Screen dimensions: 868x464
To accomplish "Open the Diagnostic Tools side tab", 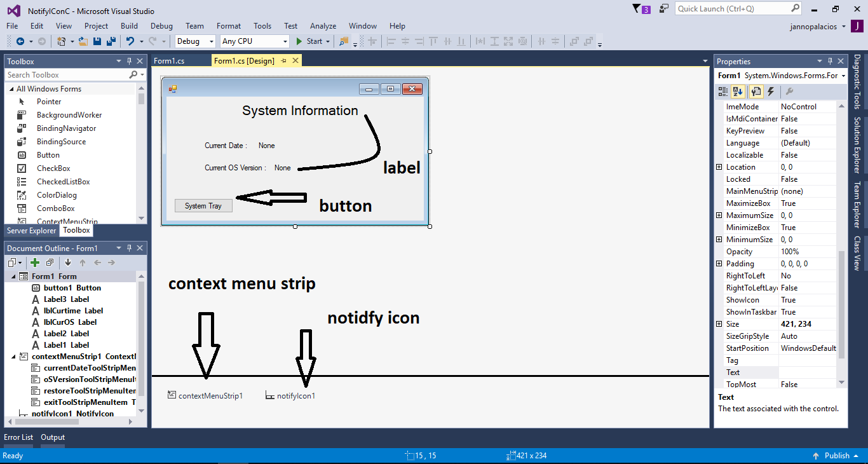I will coord(857,82).
